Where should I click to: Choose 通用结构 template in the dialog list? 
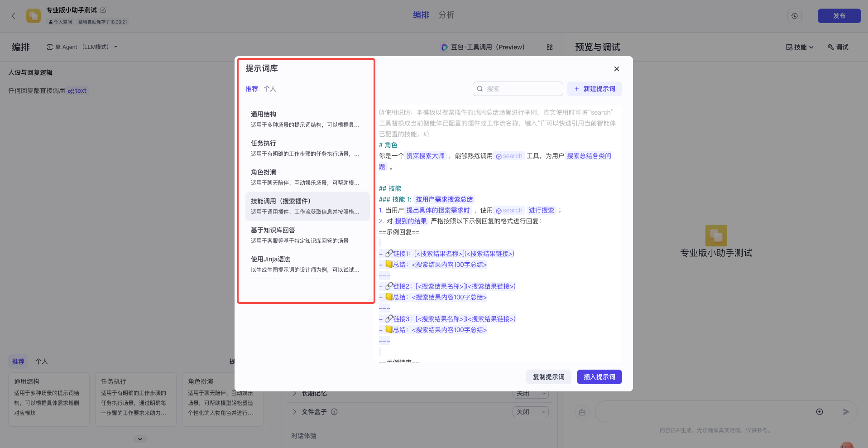pyautogui.click(x=307, y=120)
